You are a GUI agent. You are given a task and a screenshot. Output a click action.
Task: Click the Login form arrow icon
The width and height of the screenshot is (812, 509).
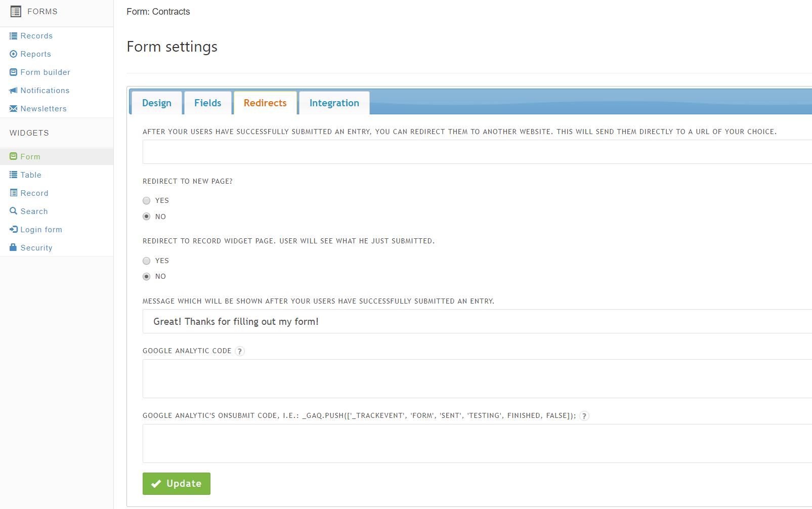point(13,229)
